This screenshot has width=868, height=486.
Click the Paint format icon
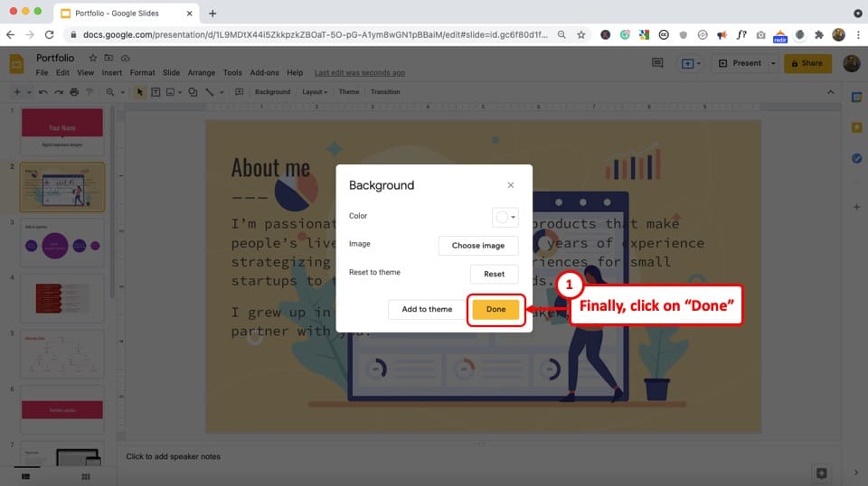90,92
